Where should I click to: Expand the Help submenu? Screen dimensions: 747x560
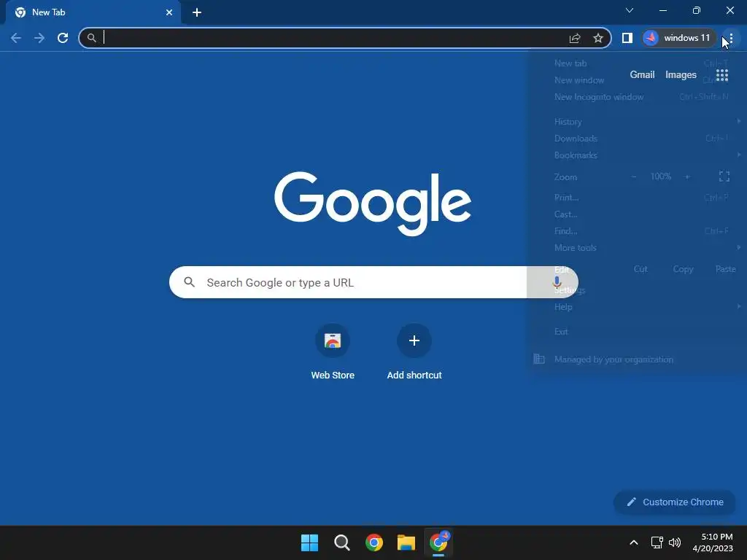(x=636, y=307)
